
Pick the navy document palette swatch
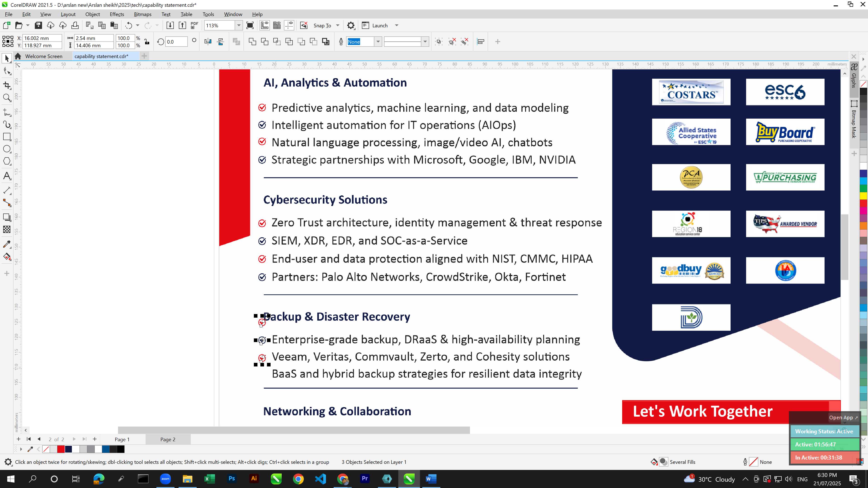click(68, 449)
